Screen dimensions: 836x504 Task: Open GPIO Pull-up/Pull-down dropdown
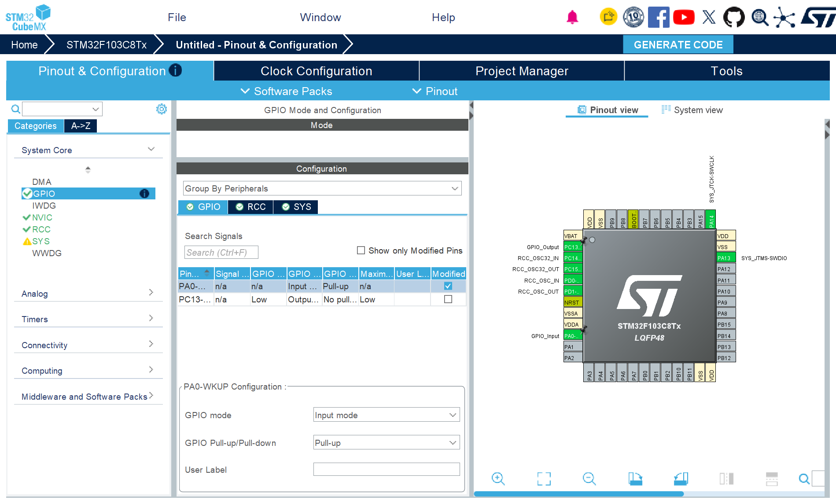(387, 442)
